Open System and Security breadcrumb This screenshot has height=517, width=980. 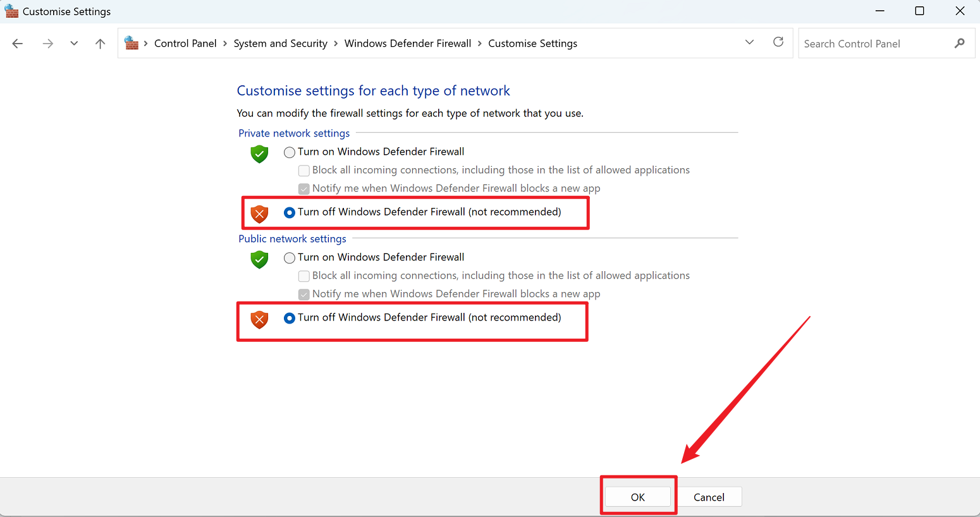(x=280, y=44)
